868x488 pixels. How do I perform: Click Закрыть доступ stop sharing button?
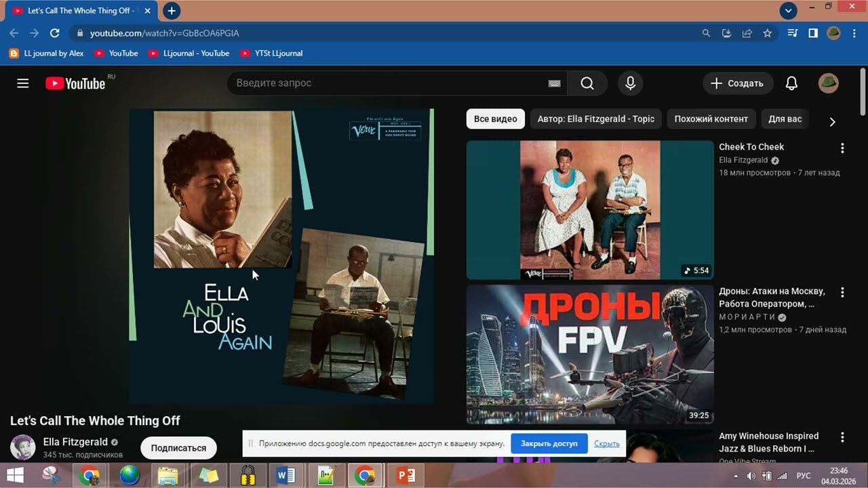pyautogui.click(x=549, y=443)
